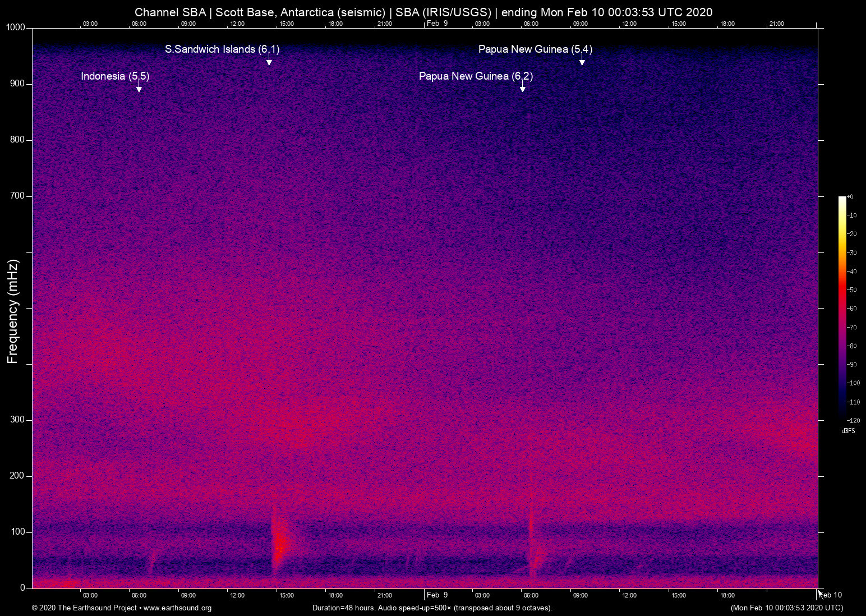Click the 1000 mHz frequency axis label

tap(15, 27)
